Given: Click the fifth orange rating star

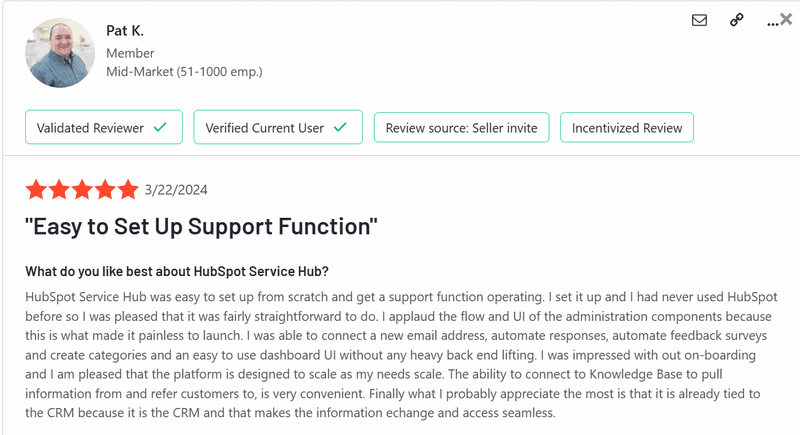Looking at the screenshot, I should pos(129,189).
